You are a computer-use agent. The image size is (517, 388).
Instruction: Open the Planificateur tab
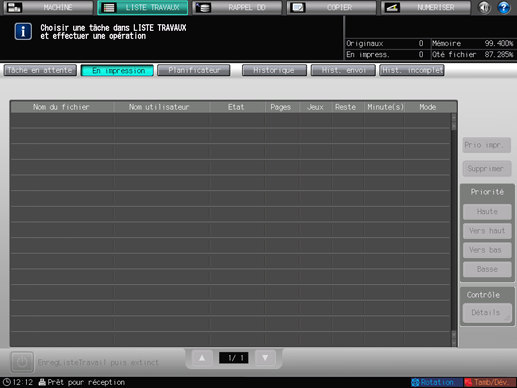tap(194, 70)
